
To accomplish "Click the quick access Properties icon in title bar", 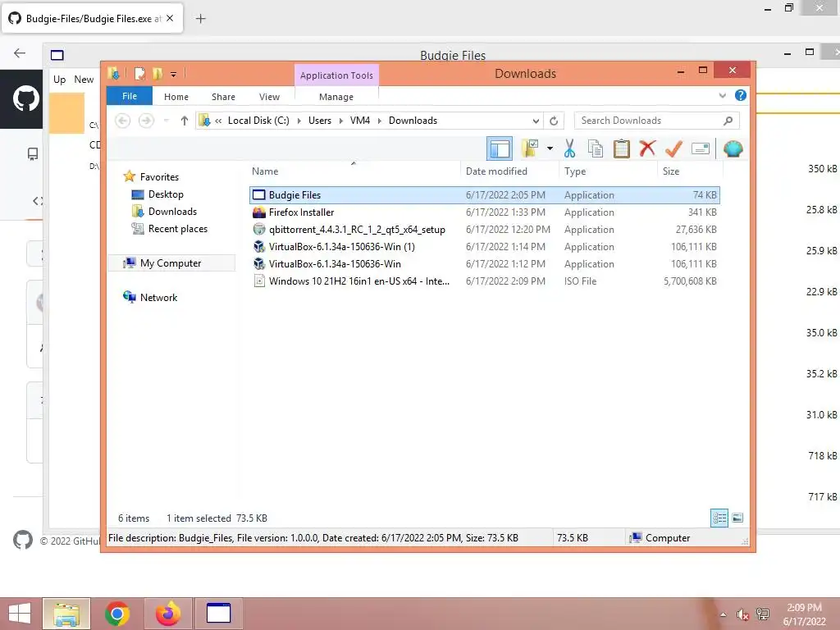I will (x=139, y=73).
